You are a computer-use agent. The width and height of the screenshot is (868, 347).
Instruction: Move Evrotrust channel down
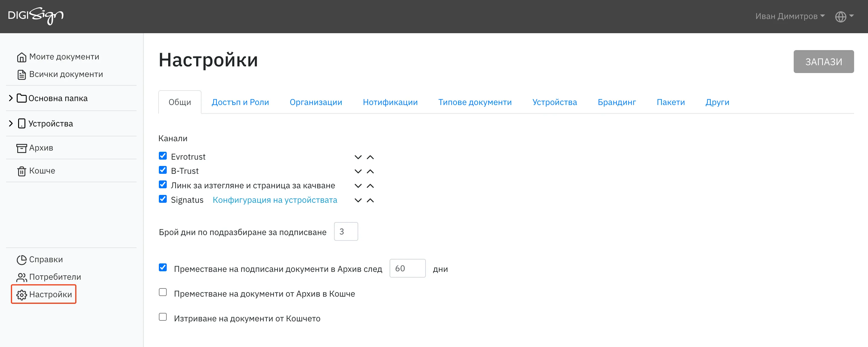pos(358,157)
